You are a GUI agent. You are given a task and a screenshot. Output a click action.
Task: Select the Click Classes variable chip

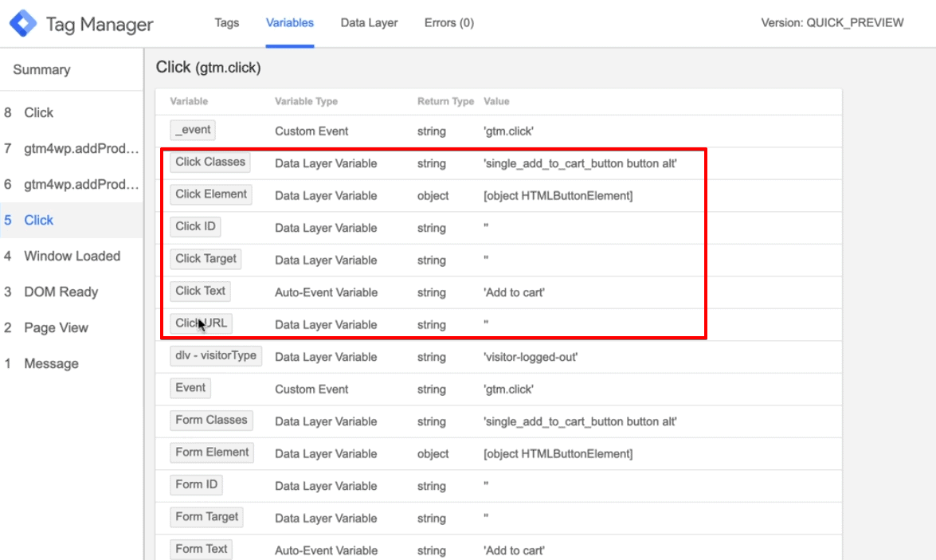coord(210,162)
